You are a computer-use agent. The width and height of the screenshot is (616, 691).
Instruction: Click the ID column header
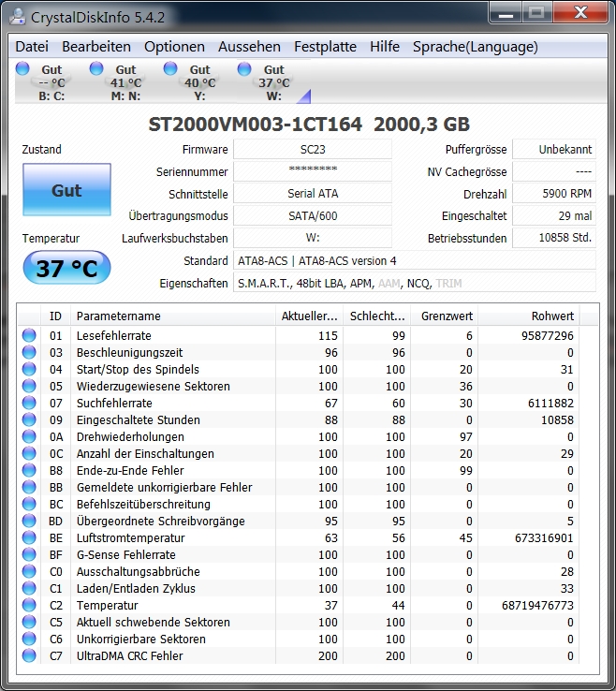[55, 316]
